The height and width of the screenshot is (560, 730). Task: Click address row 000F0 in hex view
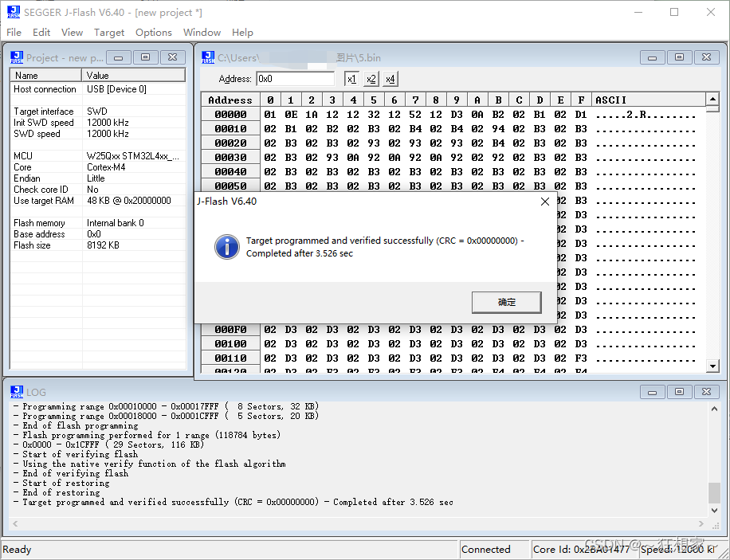tap(230, 330)
